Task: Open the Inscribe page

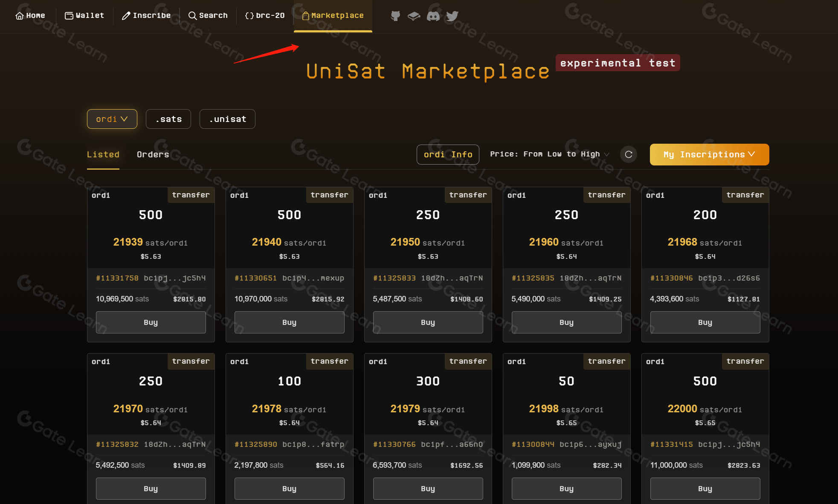Action: point(146,16)
